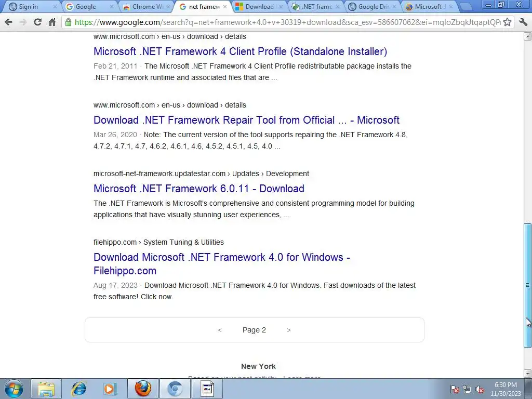Go back with the browser back arrow
532x399 pixels.
coord(8,22)
